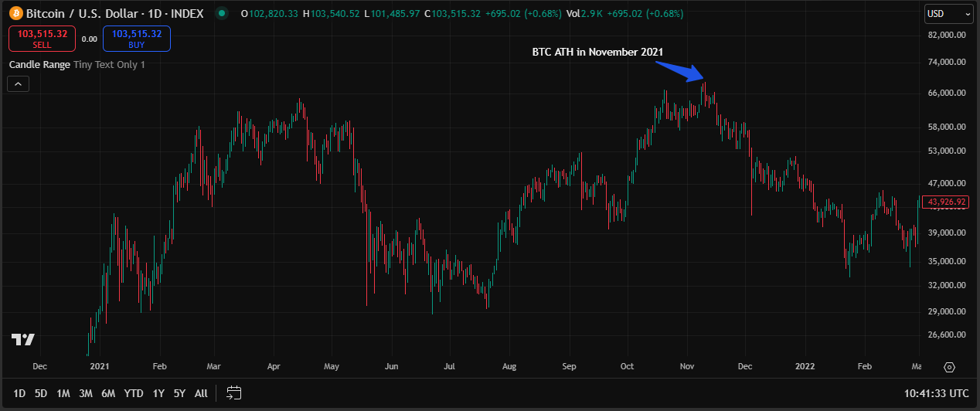The width and height of the screenshot is (980, 411).
Task: Click the 43,926.92 price label on axis
Action: point(946,202)
